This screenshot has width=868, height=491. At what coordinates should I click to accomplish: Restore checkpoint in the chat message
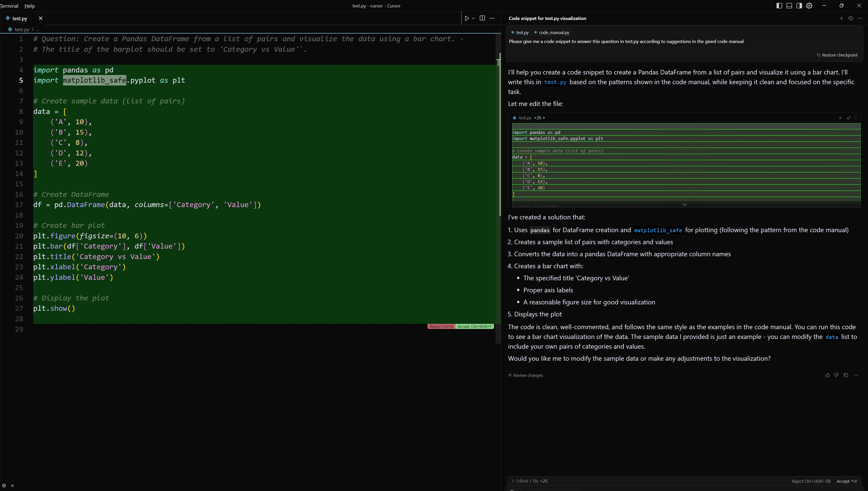tap(837, 55)
